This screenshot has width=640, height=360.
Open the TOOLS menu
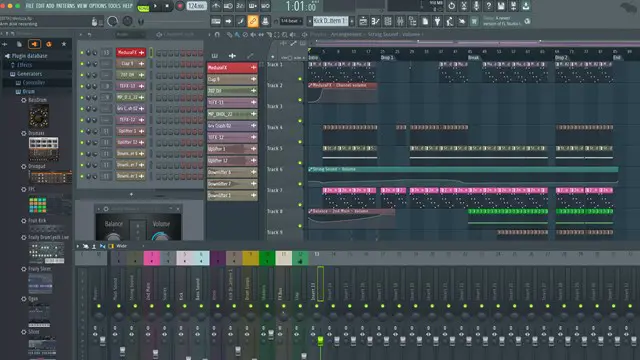pos(114,6)
